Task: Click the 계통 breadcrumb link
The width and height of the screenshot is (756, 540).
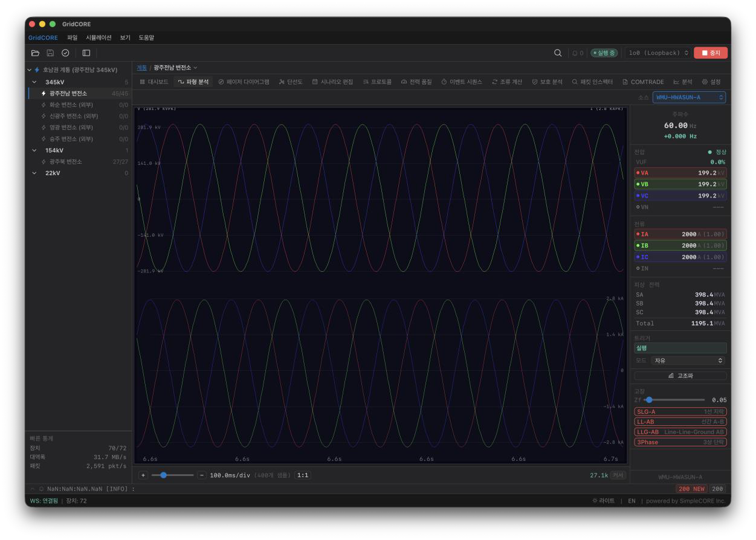Action: click(x=142, y=68)
